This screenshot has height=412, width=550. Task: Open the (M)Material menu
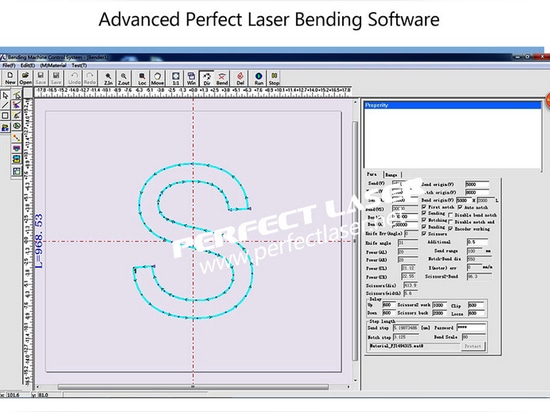click(x=53, y=65)
